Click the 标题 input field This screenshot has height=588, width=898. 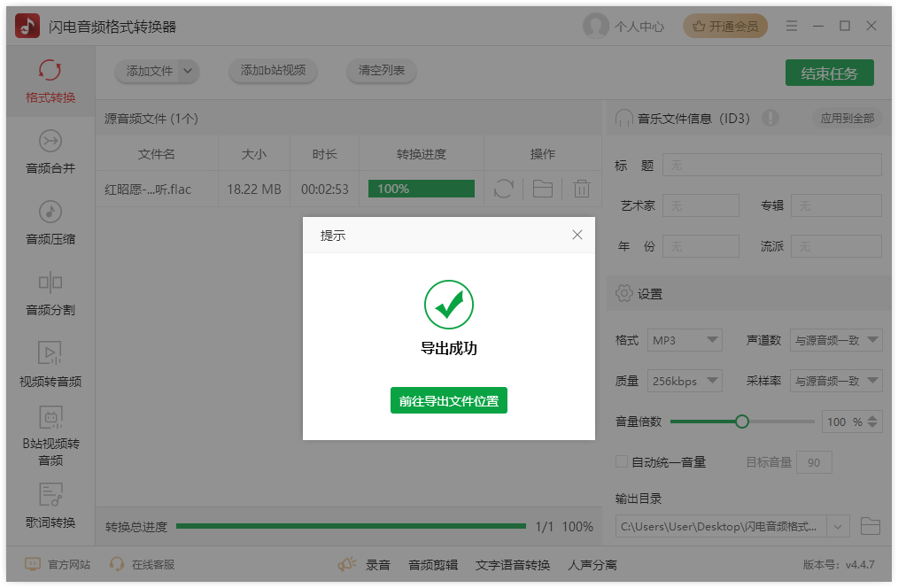click(771, 165)
